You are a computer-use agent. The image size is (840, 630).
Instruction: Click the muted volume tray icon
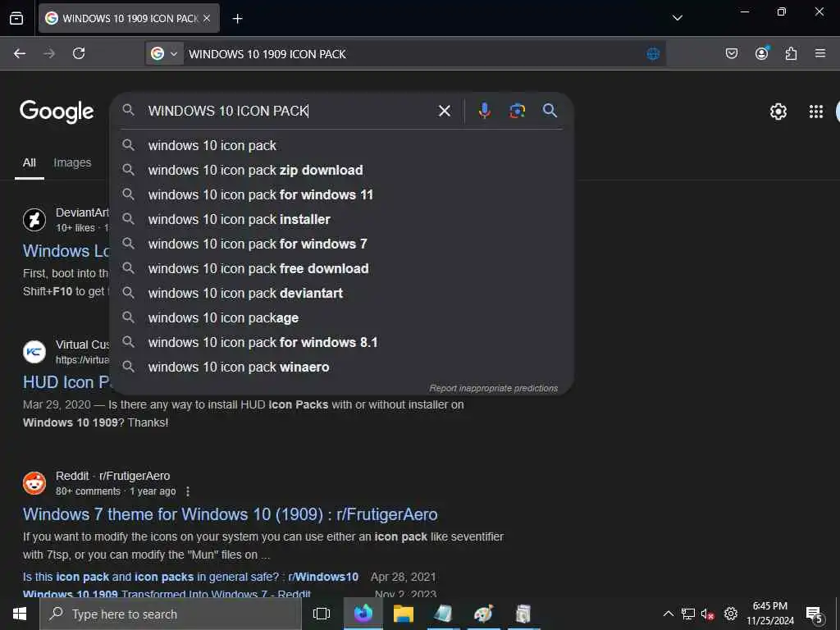point(708,614)
